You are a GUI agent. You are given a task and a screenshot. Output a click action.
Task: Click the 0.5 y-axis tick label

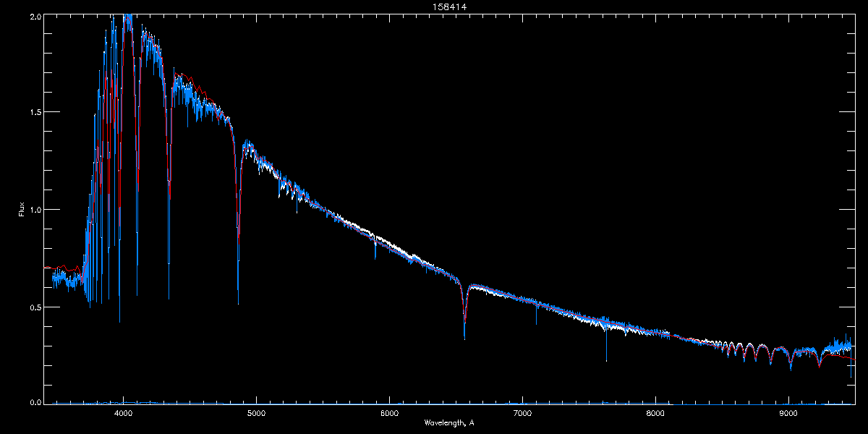(34, 307)
